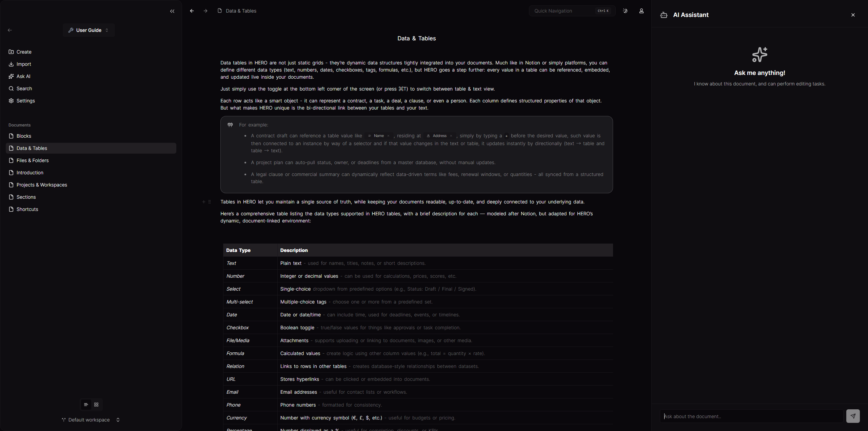Toggle dark mode with the moon icon
The image size is (868, 431).
coord(625,11)
